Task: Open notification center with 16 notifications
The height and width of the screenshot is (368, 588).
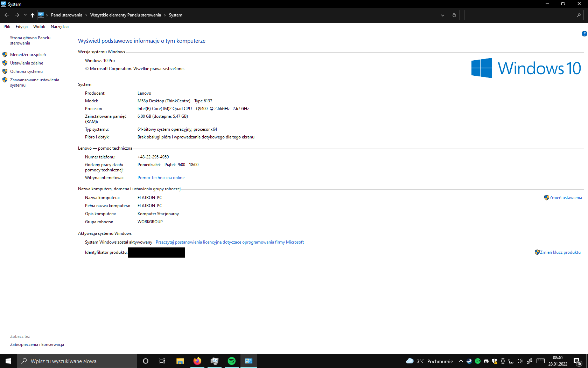Action: [x=578, y=361]
